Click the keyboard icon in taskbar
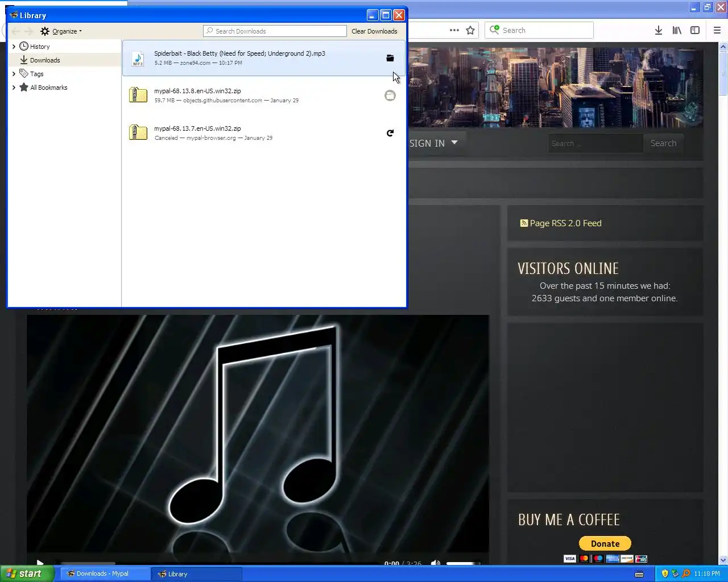 tap(639, 574)
